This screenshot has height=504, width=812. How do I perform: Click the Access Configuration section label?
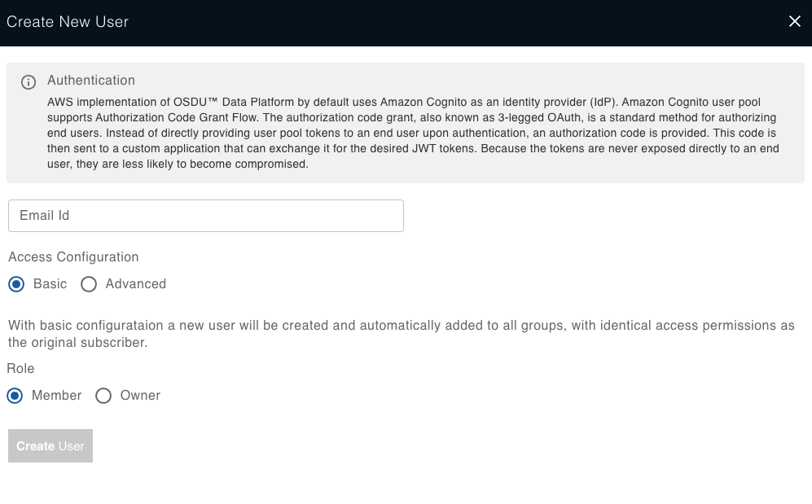point(73,257)
